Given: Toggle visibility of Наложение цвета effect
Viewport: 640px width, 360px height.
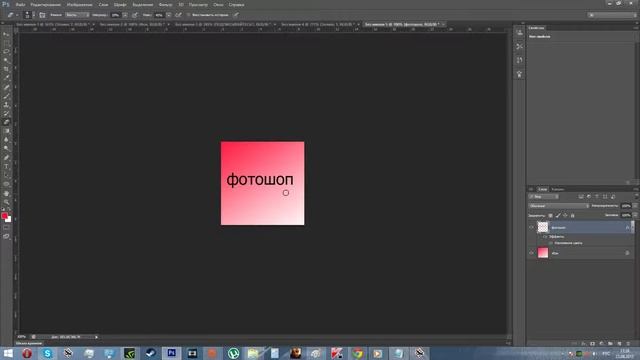Looking at the screenshot, I should (550, 243).
